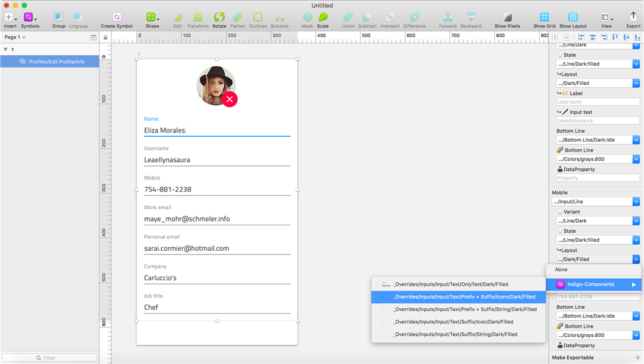Screen dimensions: 644x364
Task: Click the Scale tool icon
Action: point(323,17)
